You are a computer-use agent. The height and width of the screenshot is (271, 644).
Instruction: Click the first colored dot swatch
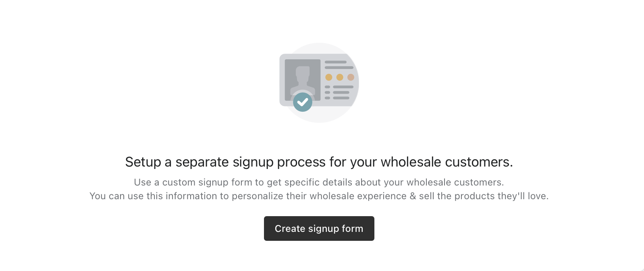coord(328,77)
